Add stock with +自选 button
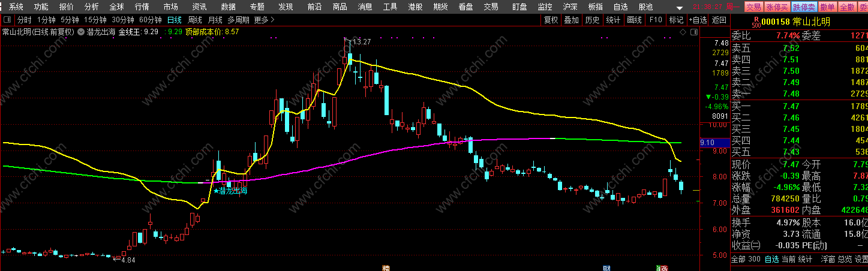 coord(698,20)
